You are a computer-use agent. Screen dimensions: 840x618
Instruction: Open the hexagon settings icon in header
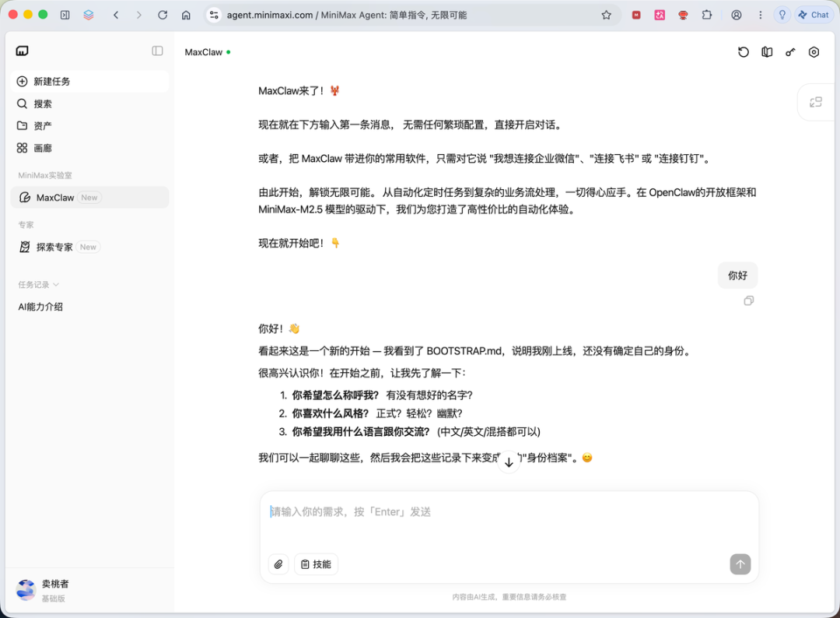tap(814, 52)
